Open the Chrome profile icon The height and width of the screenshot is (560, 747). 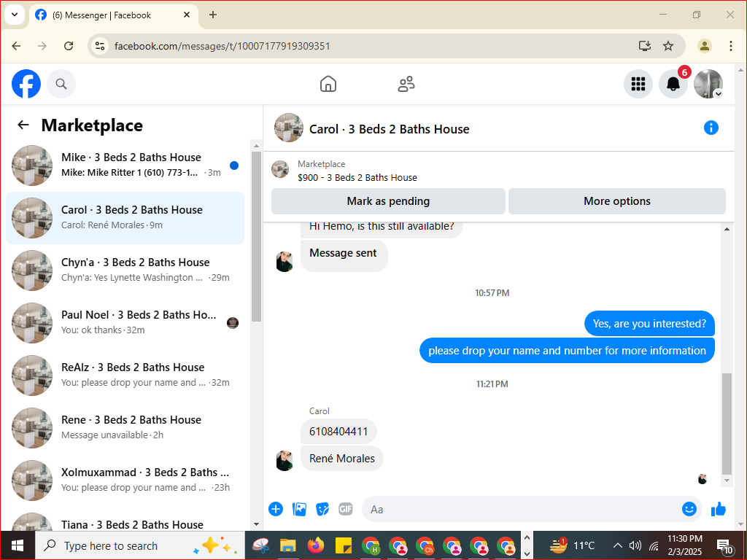[704, 46]
